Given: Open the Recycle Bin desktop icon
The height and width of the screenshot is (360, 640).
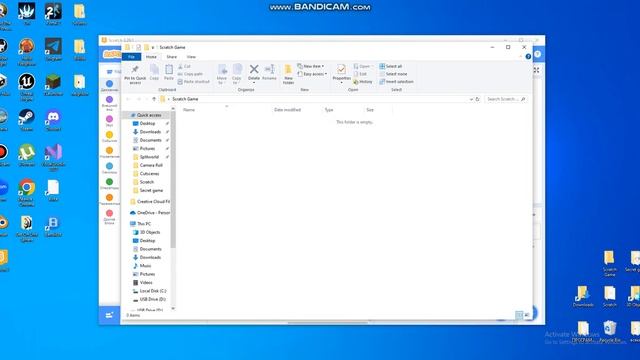Looking at the screenshot, I should [610, 331].
